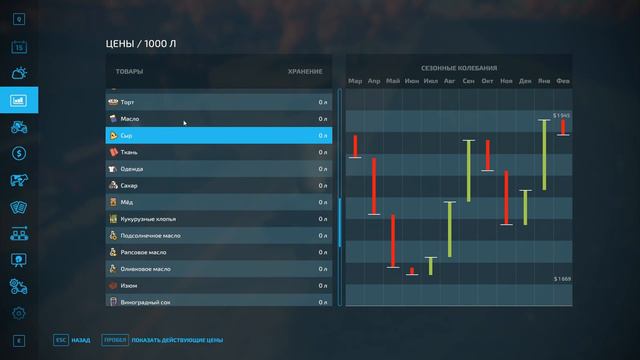
Task: Open the general settings gear icon
Action: 19,313
